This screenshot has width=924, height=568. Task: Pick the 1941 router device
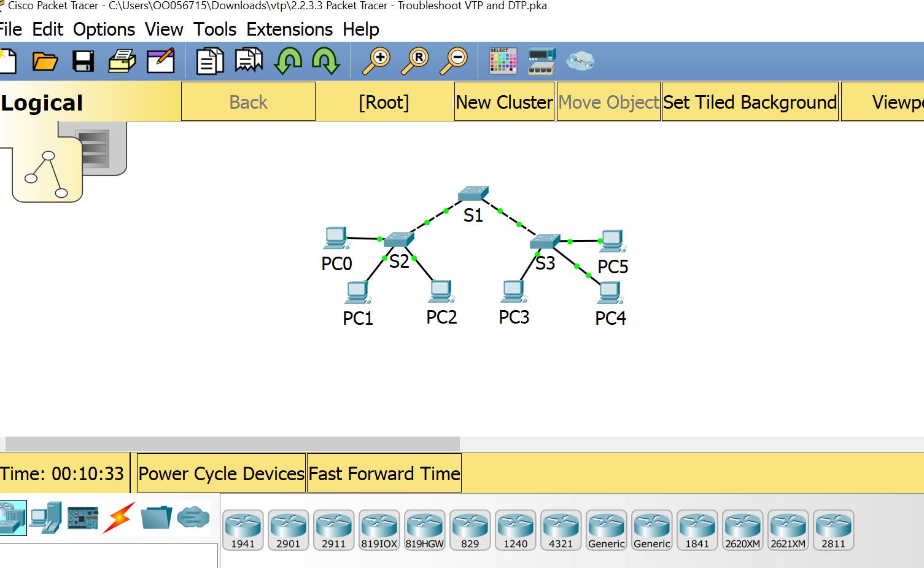243,530
